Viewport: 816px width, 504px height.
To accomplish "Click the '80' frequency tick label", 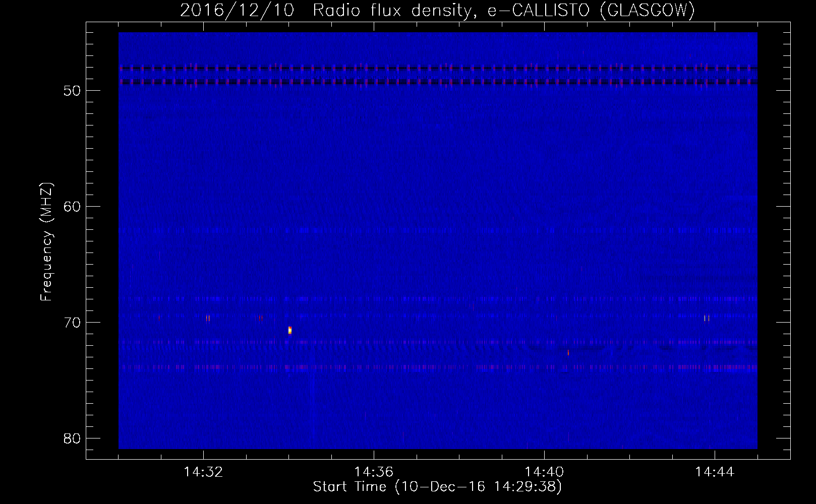I will (x=73, y=438).
